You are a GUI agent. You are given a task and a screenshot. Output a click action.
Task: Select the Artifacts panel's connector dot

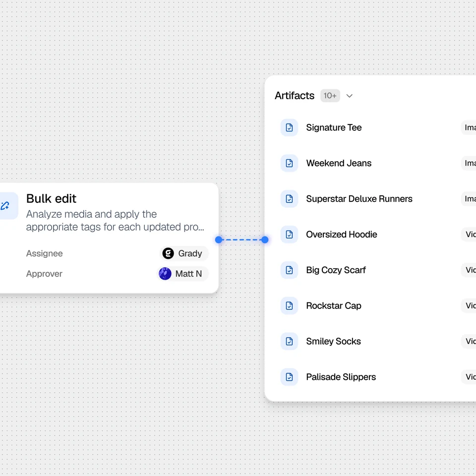click(x=265, y=240)
